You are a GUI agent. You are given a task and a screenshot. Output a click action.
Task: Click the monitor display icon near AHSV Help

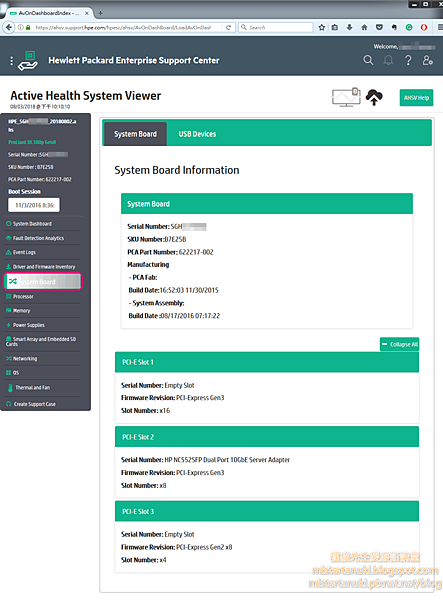(346, 97)
